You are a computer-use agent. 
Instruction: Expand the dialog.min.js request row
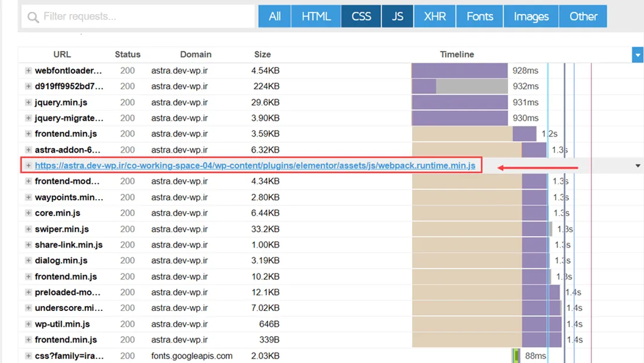(x=28, y=261)
